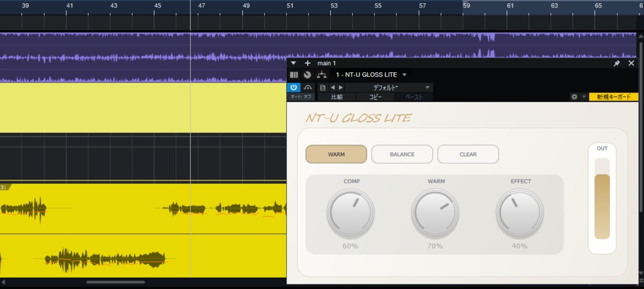Pin the plugin window open
This screenshot has width=644, height=289.
(616, 63)
